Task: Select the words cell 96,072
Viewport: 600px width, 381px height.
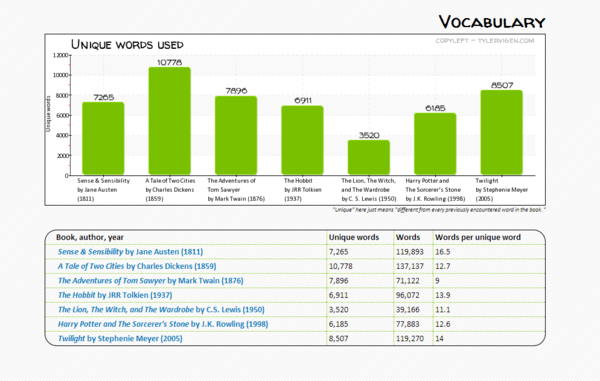Action: pos(408,295)
